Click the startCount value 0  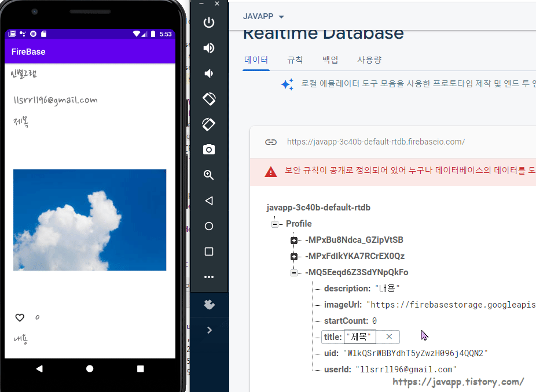click(375, 321)
